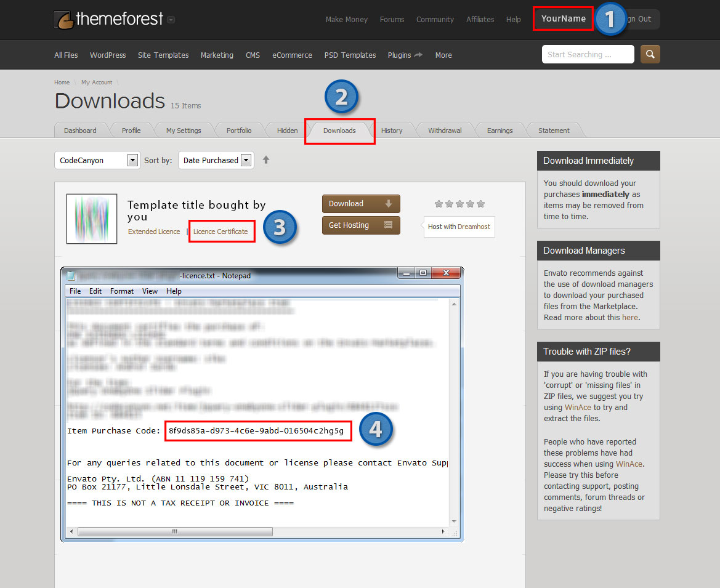Click the Get Hosting button

(360, 225)
